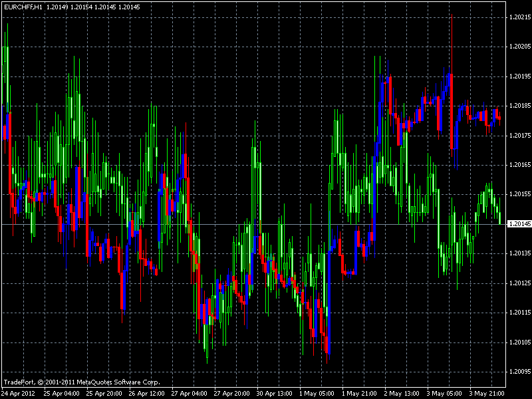Select the 1.20185 price axis label
Viewport: 532px width, 399px height.
point(520,106)
